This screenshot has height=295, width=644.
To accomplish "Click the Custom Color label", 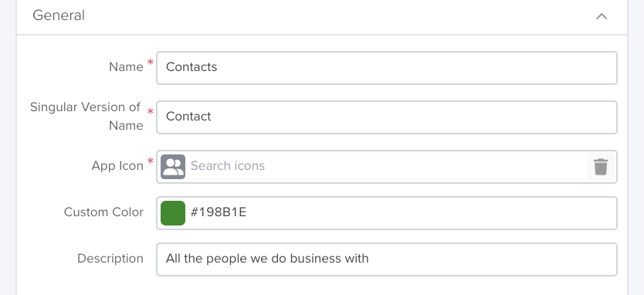I will pos(103,212).
